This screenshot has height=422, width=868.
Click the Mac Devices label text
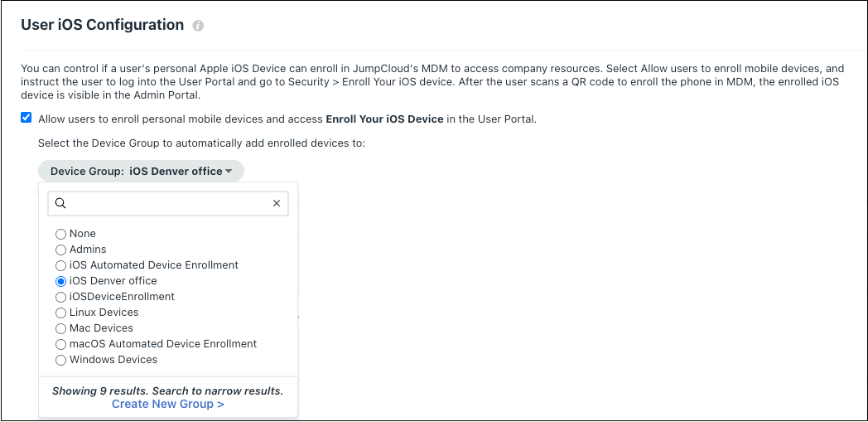pos(101,328)
